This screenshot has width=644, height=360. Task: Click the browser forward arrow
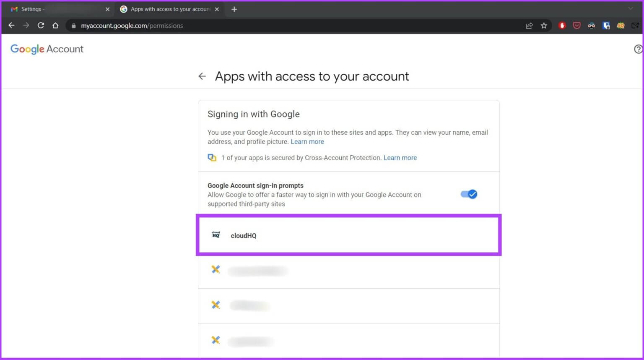[x=26, y=26]
